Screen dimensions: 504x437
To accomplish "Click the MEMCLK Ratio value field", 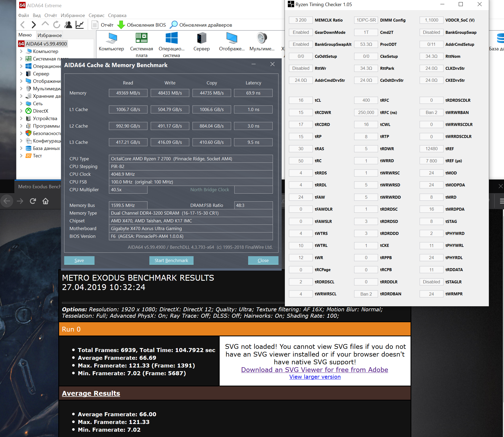I will point(301,20).
